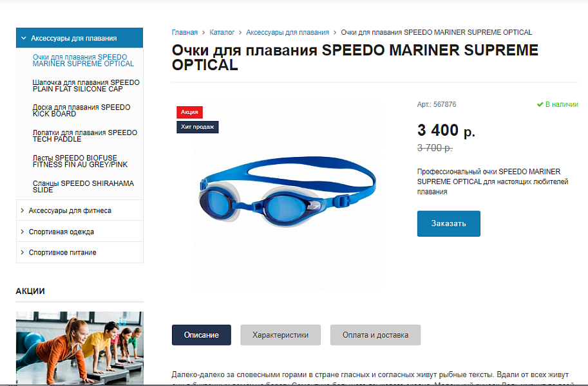Open the blue swimming goggles product image
The width and height of the screenshot is (588, 386).
pyautogui.click(x=287, y=193)
